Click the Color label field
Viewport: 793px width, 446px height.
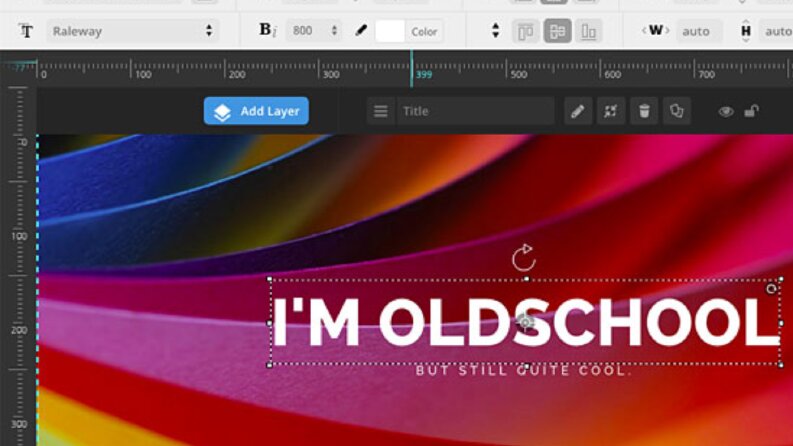pyautogui.click(x=424, y=32)
